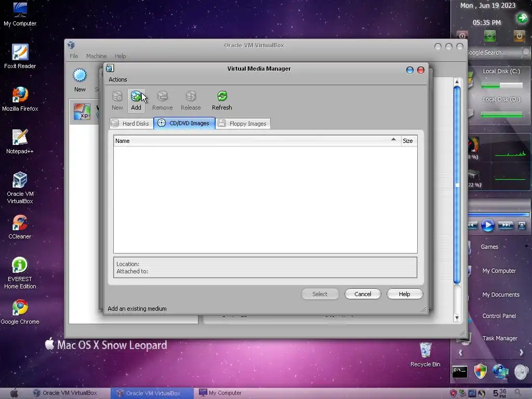Open the Foxit Reader desktop icon
532x399 pixels.
point(20,56)
